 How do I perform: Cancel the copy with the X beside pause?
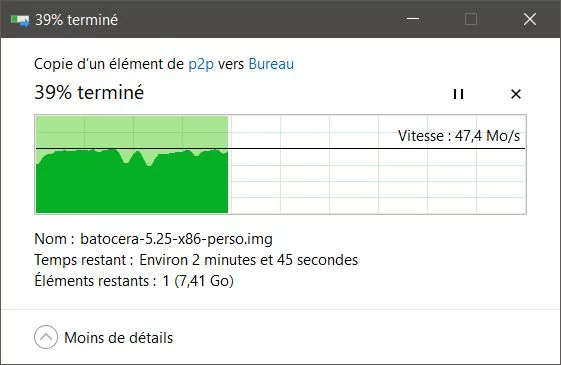tap(516, 94)
